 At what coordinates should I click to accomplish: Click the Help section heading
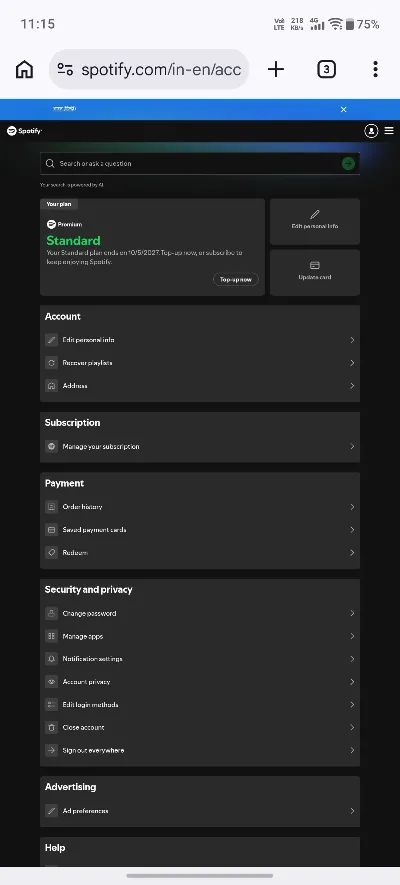coord(55,848)
